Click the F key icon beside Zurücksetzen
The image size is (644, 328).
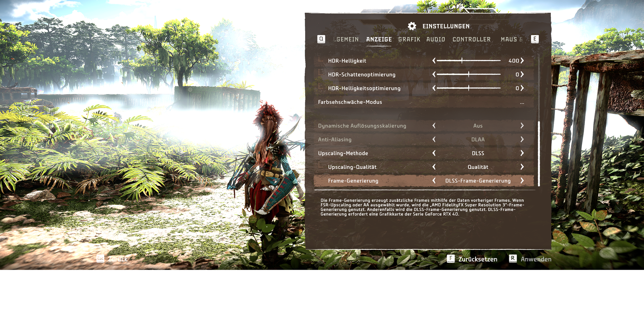point(451,259)
